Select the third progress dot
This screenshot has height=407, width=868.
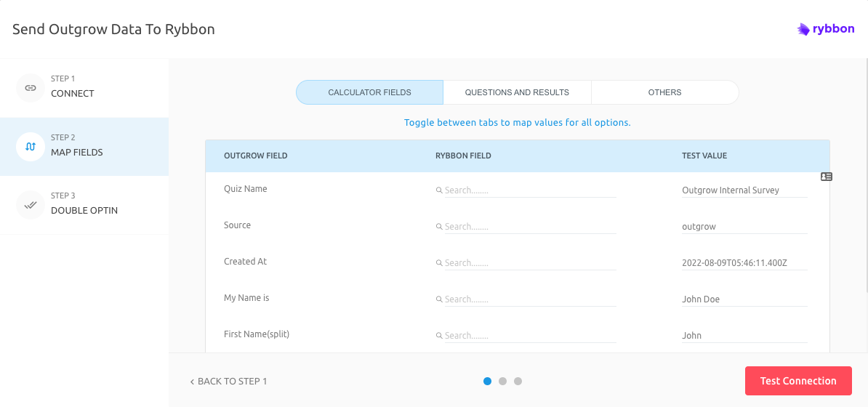click(518, 381)
